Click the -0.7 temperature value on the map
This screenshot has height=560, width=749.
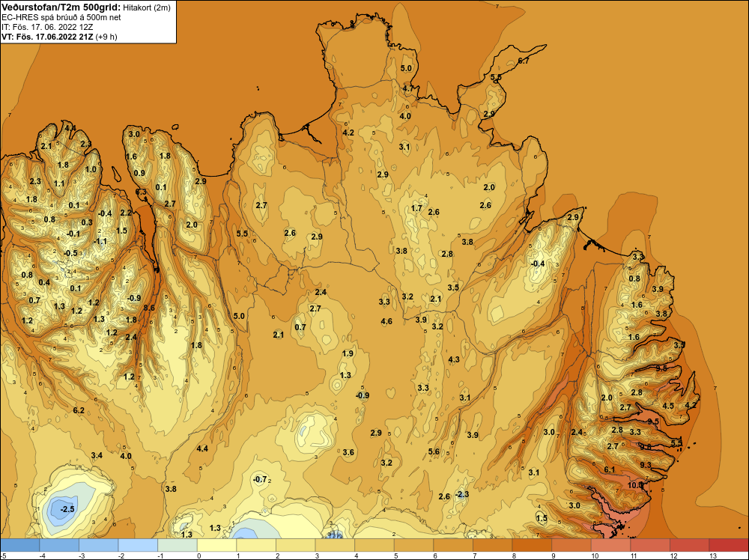(x=260, y=479)
